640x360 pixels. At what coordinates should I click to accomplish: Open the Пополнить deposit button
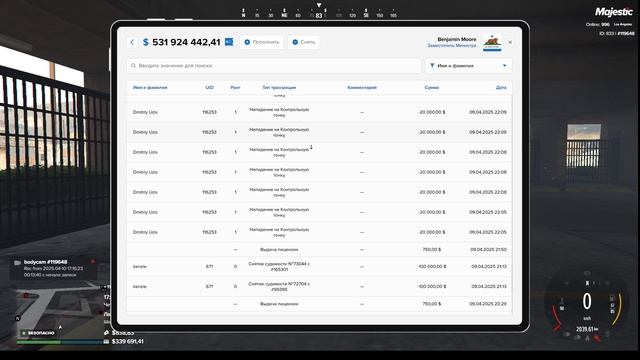[x=262, y=42]
